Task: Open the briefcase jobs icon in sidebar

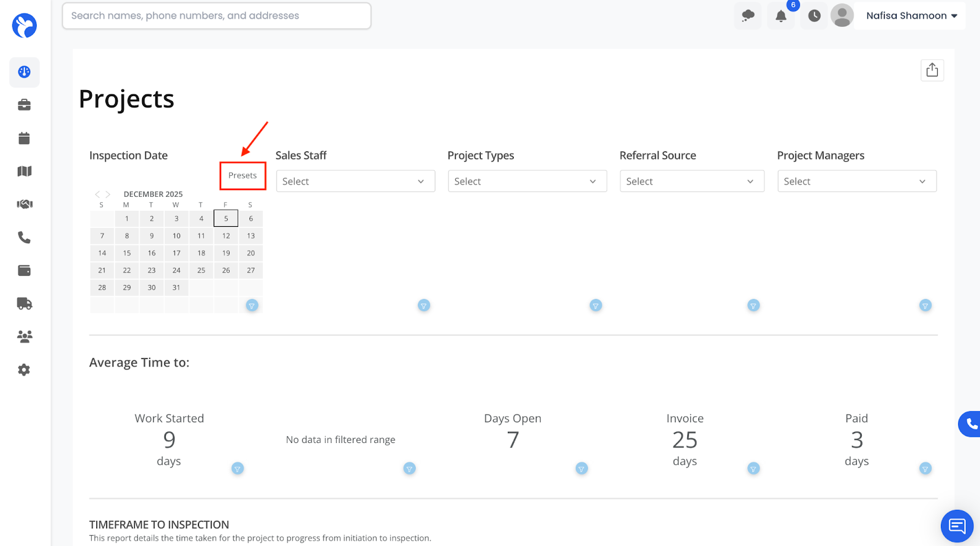Action: (24, 105)
